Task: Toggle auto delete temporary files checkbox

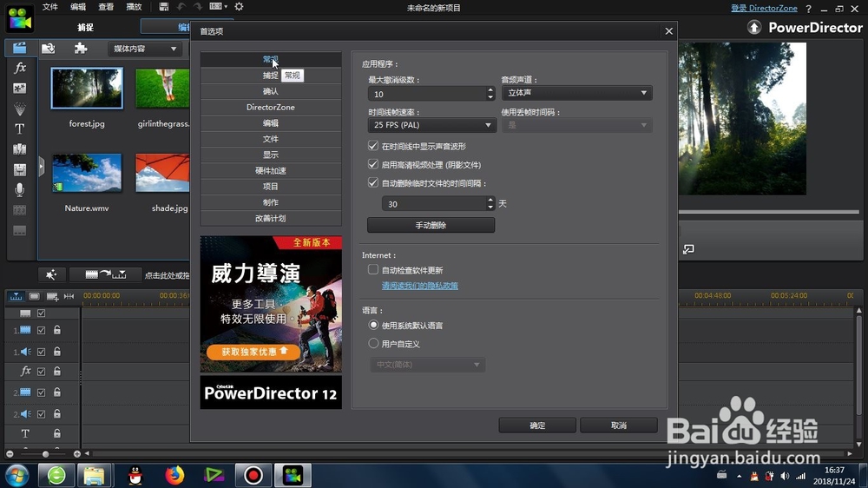Action: pyautogui.click(x=373, y=182)
